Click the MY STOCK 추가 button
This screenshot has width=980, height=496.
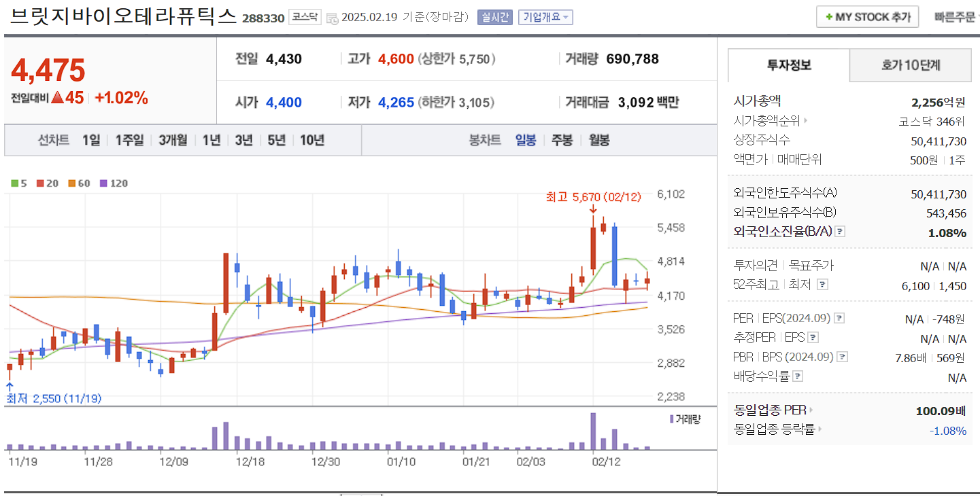pos(867,17)
